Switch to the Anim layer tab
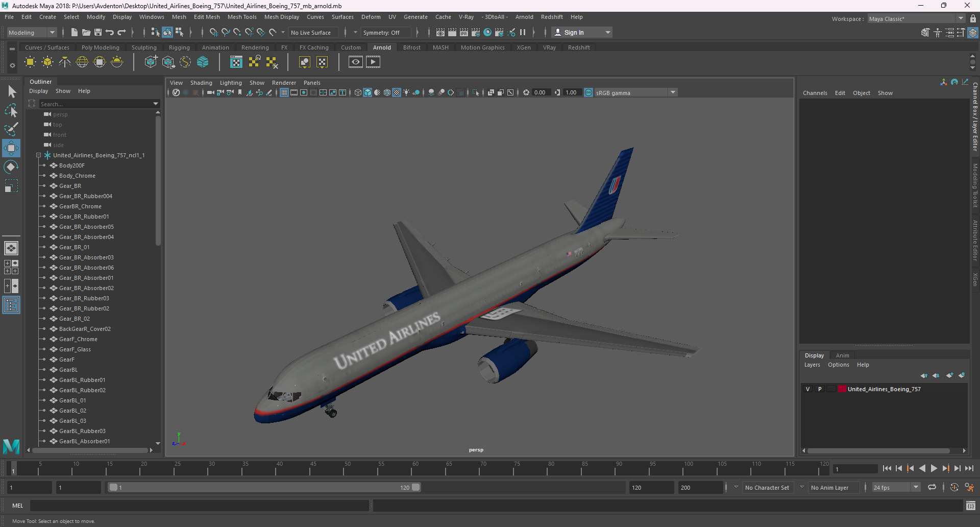 coord(843,355)
